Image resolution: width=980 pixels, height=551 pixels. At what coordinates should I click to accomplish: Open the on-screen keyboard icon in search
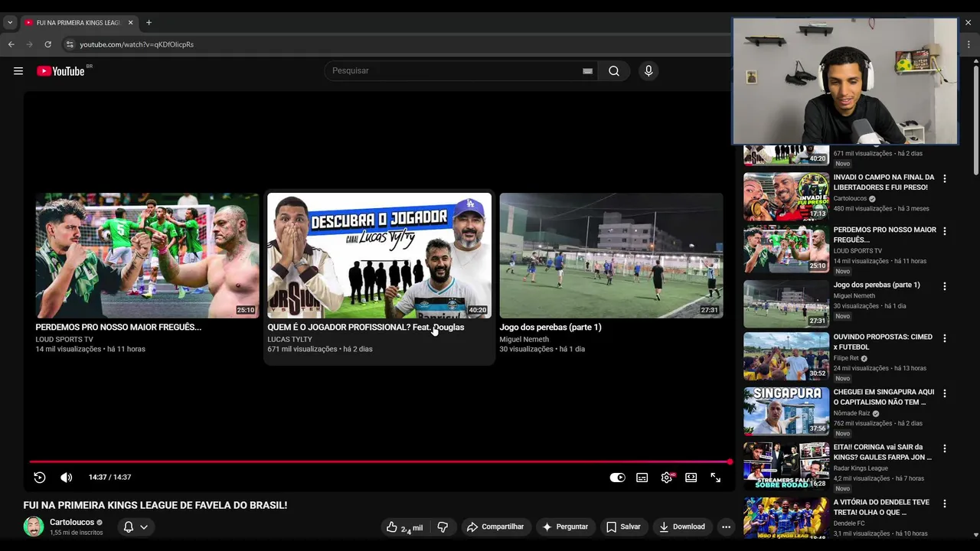click(587, 71)
